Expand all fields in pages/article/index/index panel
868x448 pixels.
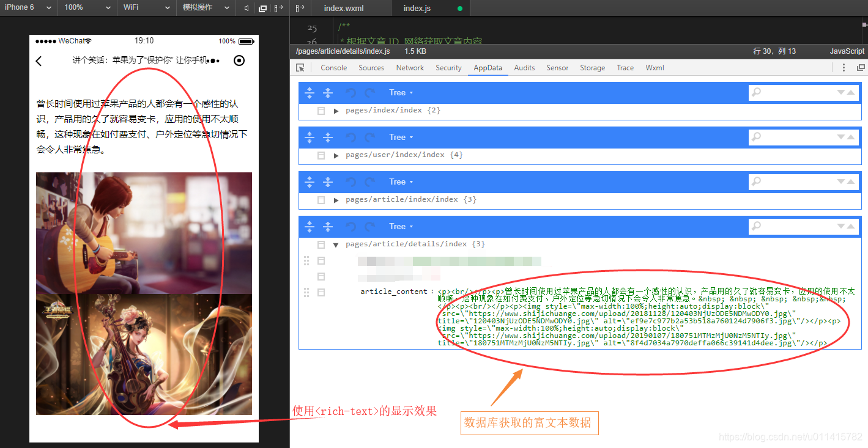tap(310, 182)
